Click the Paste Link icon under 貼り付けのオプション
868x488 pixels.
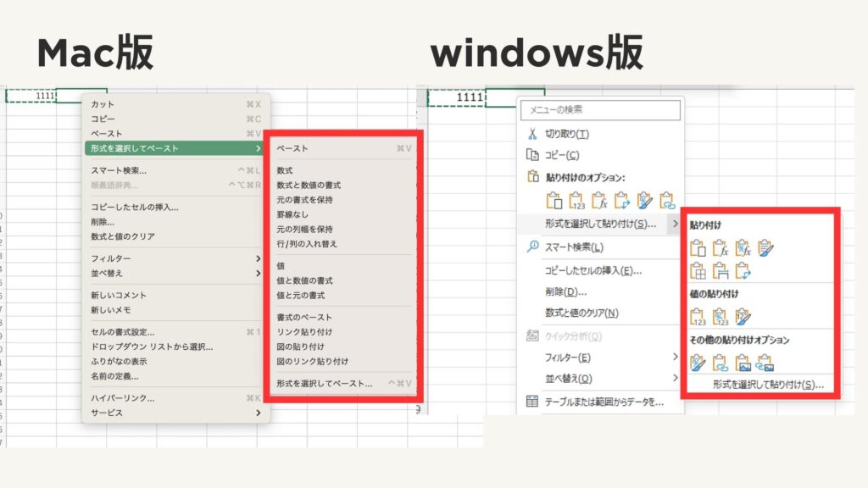[667, 200]
